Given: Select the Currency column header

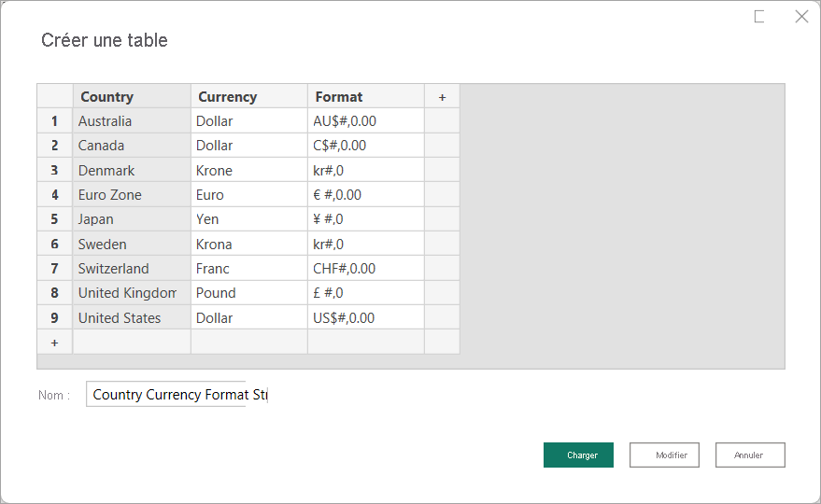Looking at the screenshot, I should [248, 96].
